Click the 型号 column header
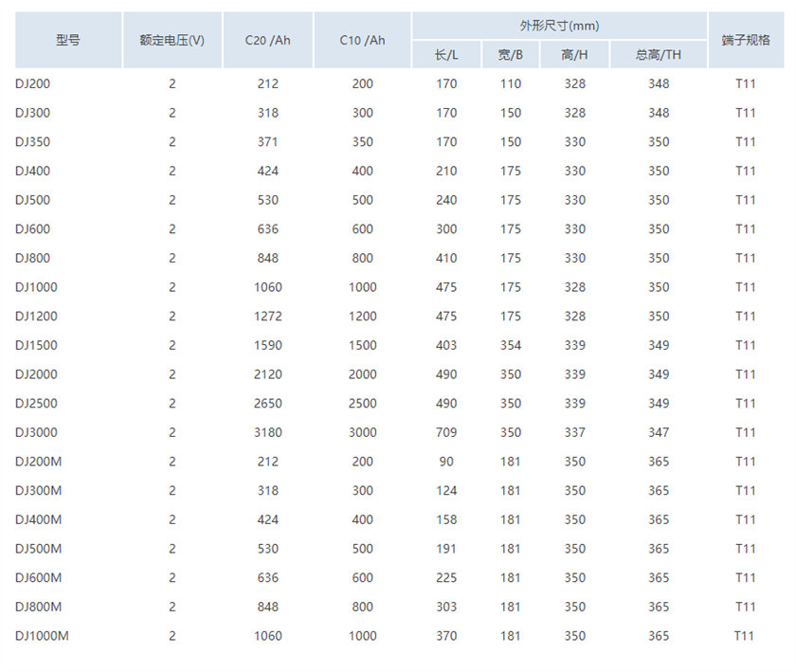 68,40
